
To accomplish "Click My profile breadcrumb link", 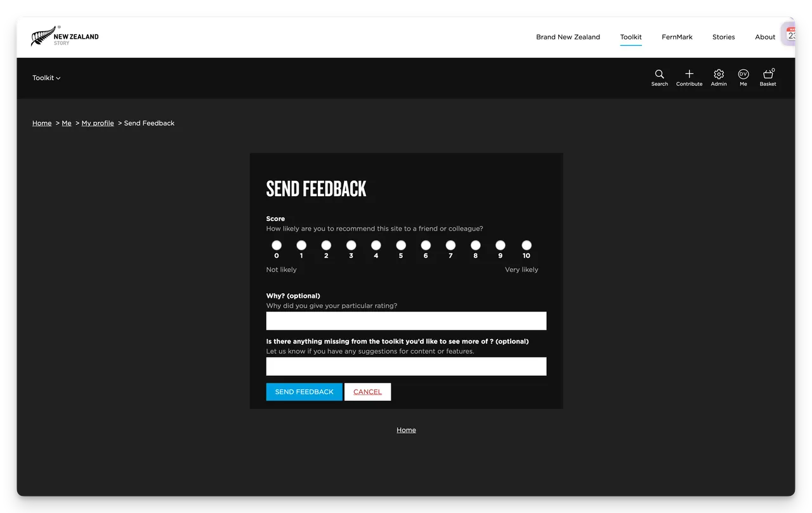I will pos(98,123).
